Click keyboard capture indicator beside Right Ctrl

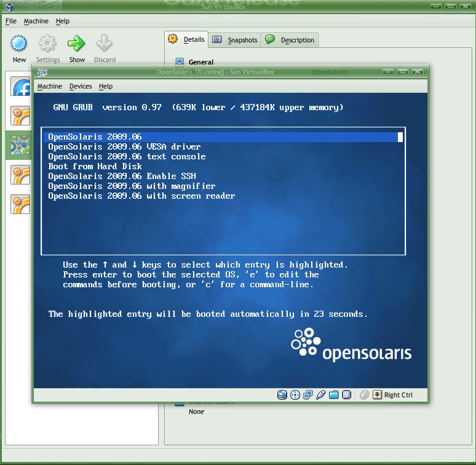point(377,395)
